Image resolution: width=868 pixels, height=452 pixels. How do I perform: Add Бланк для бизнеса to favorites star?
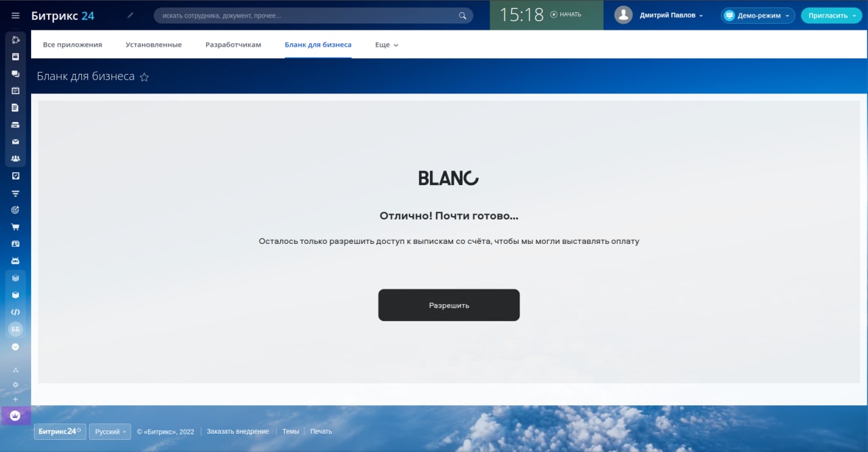(144, 77)
